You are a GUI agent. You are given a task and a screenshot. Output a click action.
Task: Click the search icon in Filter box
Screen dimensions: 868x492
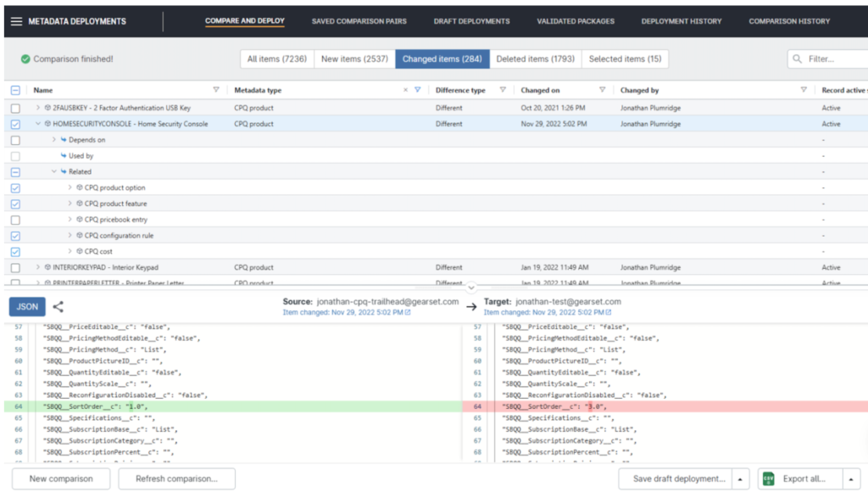point(797,59)
